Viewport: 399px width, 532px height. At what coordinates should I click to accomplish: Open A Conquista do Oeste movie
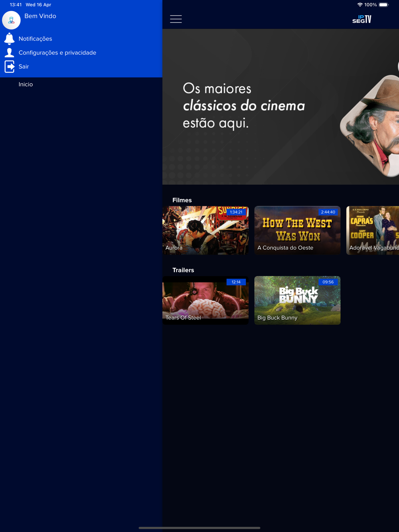pos(297,230)
